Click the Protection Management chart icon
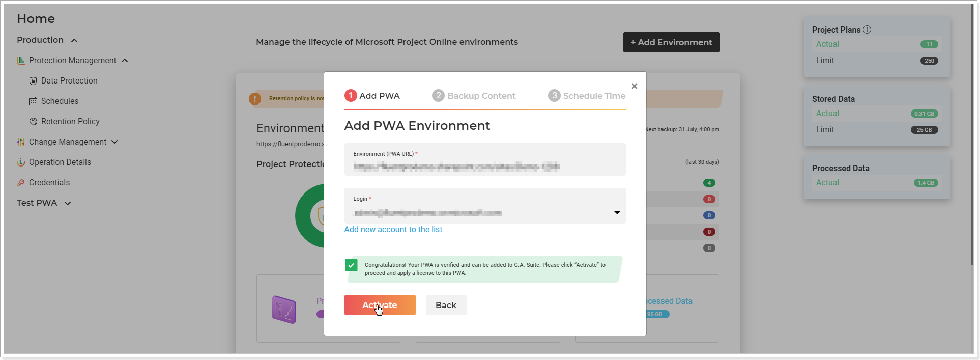The width and height of the screenshot is (980, 360). [21, 61]
